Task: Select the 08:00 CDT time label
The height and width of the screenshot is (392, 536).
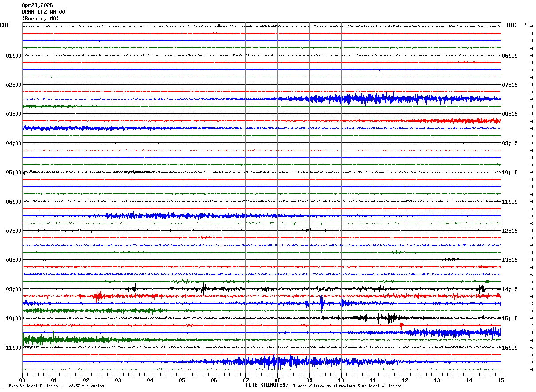Action: coord(14,260)
